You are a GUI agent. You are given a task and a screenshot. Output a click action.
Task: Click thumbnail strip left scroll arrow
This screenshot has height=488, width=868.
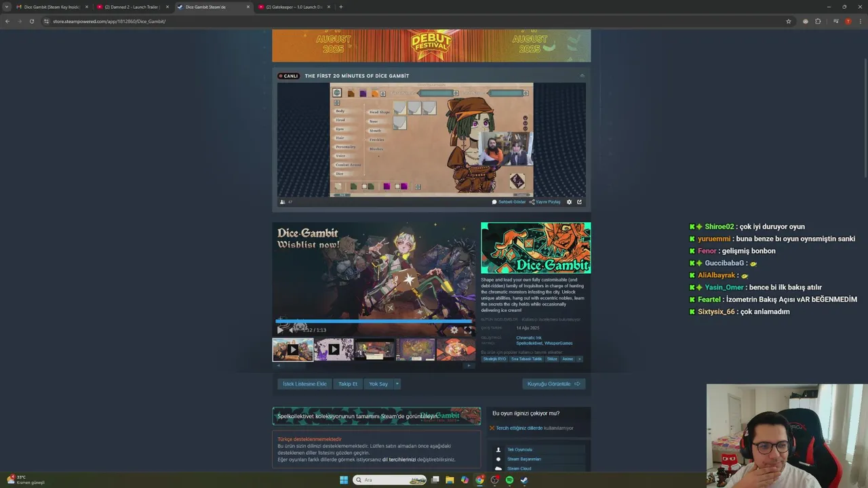coord(278,366)
